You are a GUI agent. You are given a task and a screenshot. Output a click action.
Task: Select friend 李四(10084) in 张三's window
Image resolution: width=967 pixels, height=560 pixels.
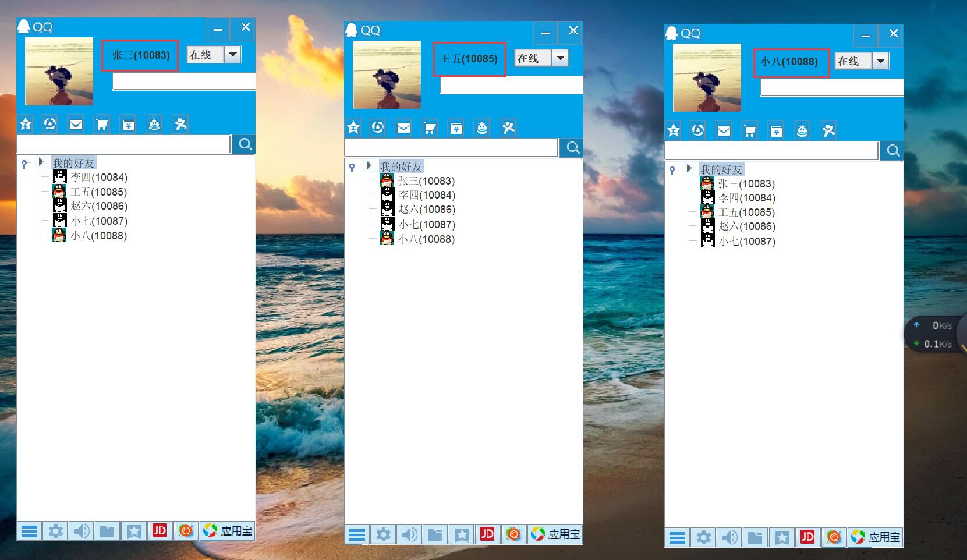[90, 177]
